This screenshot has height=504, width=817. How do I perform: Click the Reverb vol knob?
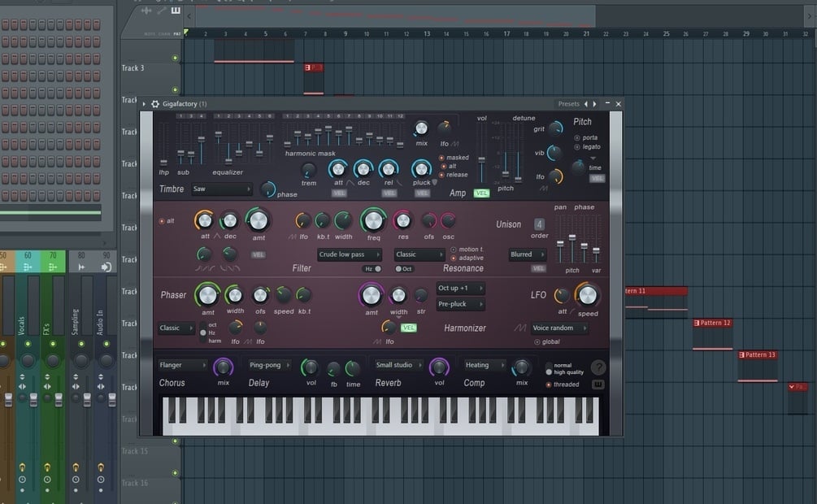pyautogui.click(x=439, y=367)
